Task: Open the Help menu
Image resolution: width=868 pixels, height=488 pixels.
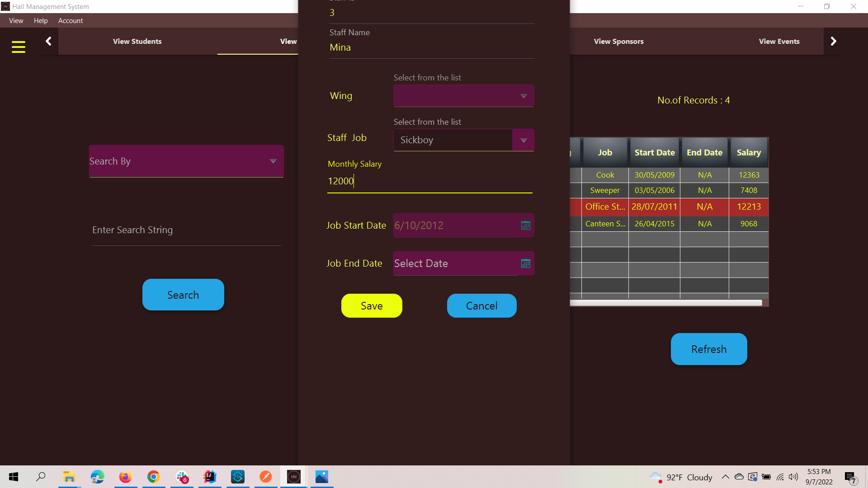Action: tap(41, 21)
